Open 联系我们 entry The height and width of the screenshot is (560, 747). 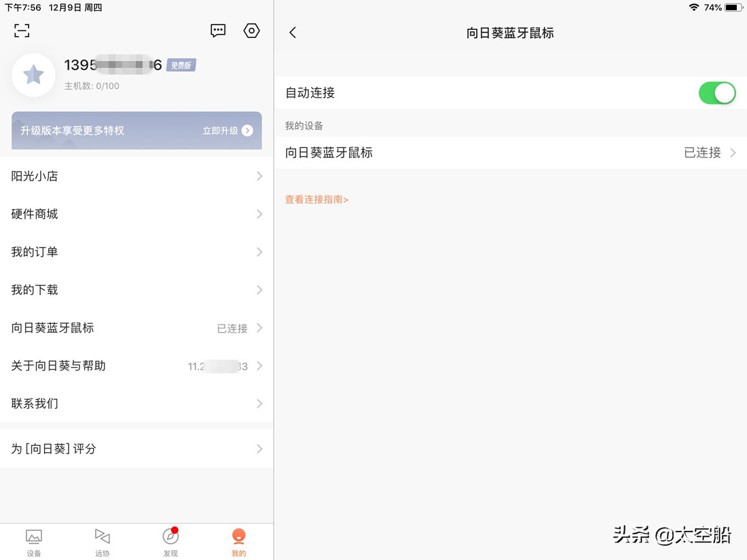coord(136,404)
